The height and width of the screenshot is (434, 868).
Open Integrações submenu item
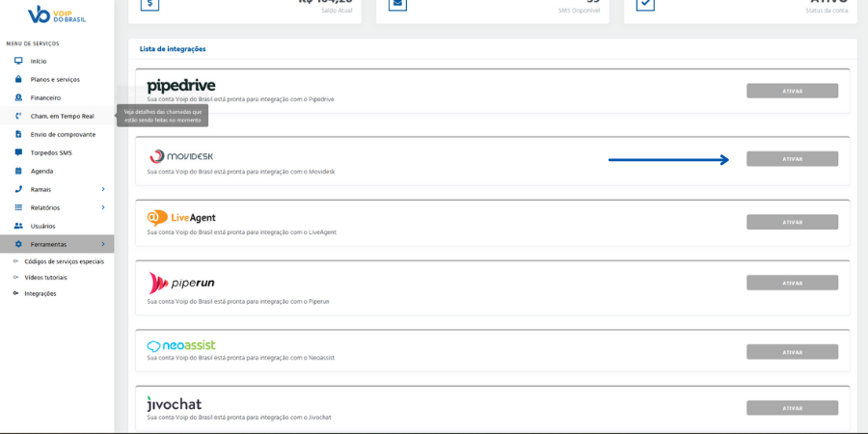point(41,293)
